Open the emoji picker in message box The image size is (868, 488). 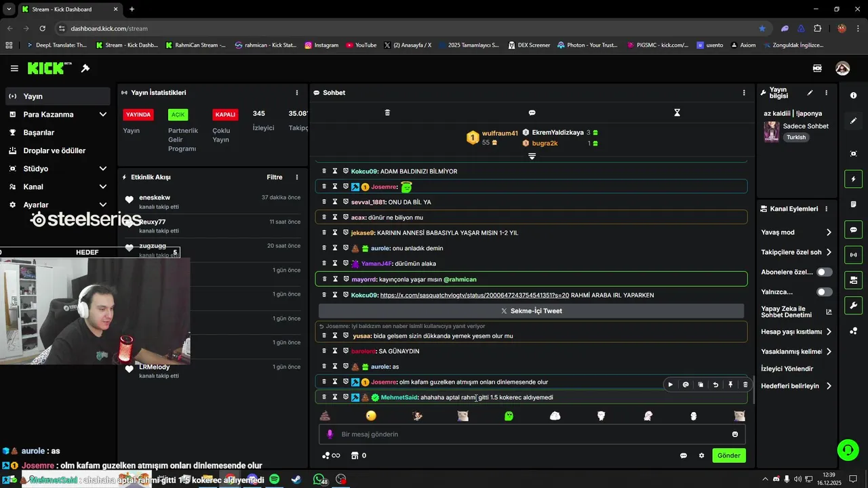coord(735,434)
